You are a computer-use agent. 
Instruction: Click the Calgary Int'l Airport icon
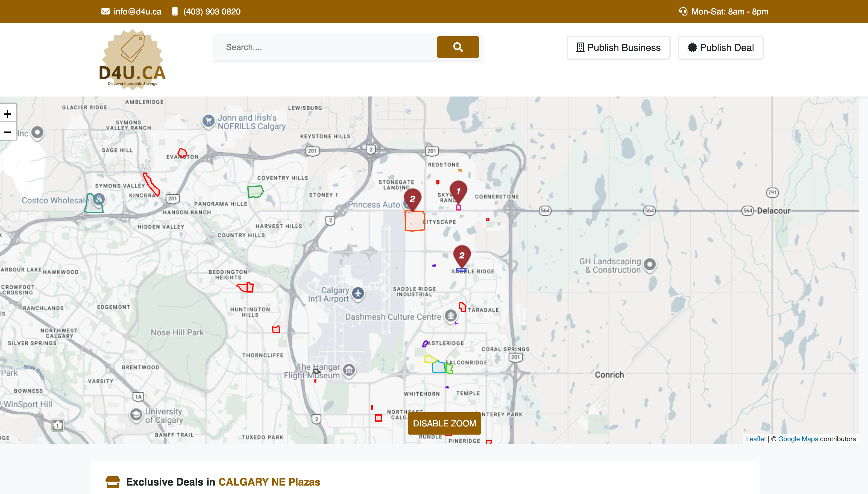[x=358, y=293]
